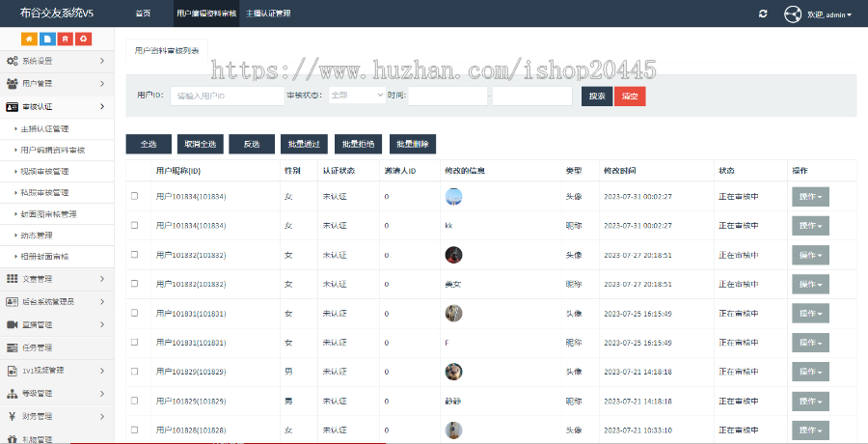
Task: Select 用户编辑资料审核 tab in top bar
Action: [206, 14]
